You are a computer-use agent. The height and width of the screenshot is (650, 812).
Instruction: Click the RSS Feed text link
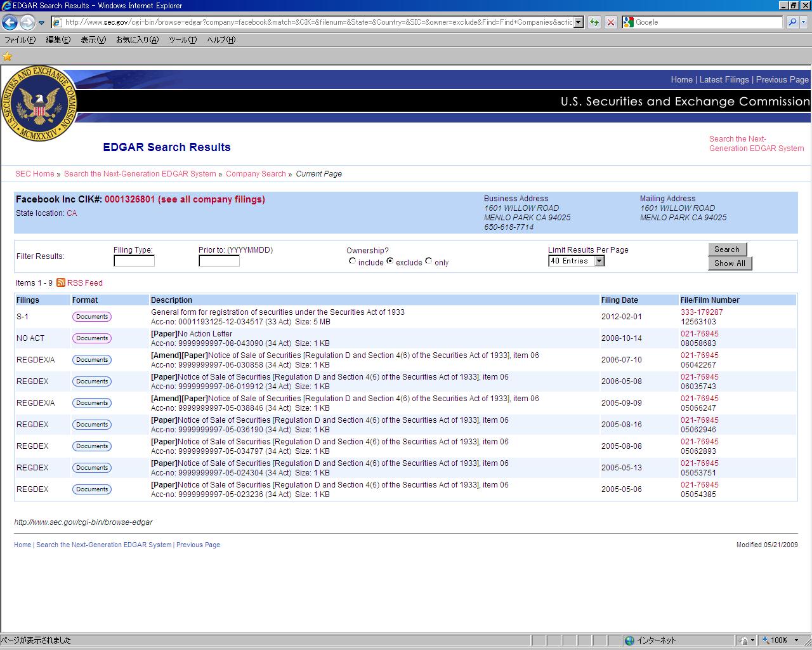pos(85,283)
